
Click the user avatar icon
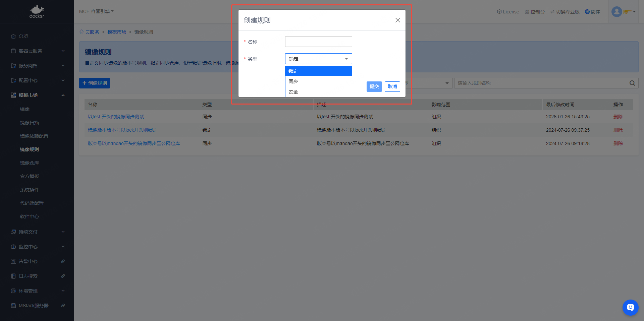616,12
